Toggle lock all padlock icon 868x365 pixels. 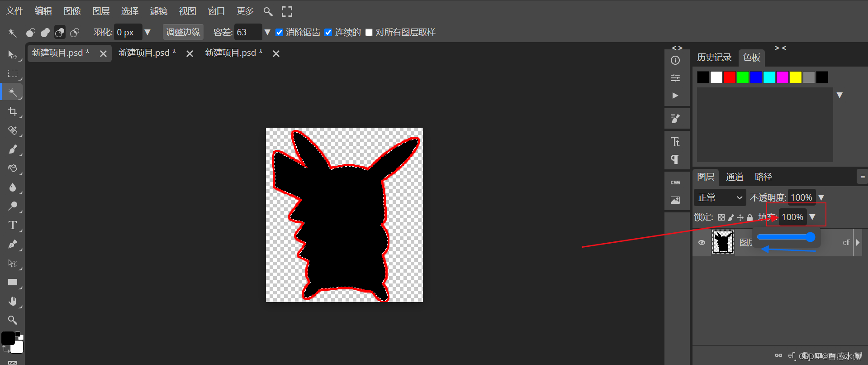[749, 217]
